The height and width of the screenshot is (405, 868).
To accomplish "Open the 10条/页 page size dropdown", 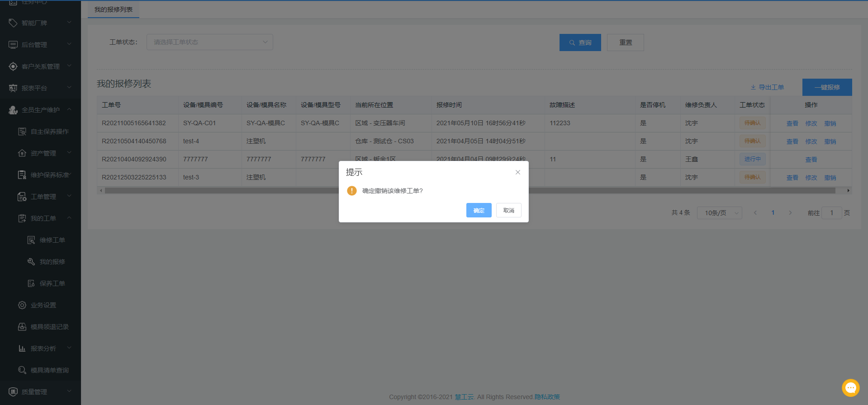I will (x=719, y=213).
